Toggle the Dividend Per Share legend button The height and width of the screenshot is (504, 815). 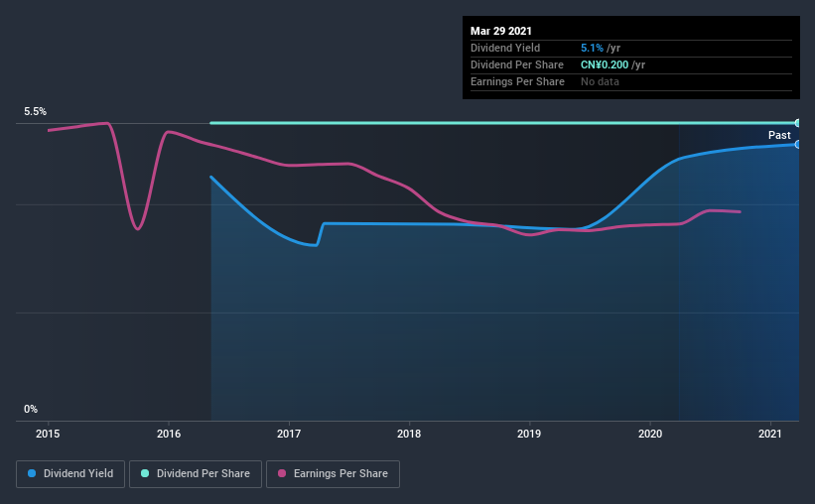(196, 474)
